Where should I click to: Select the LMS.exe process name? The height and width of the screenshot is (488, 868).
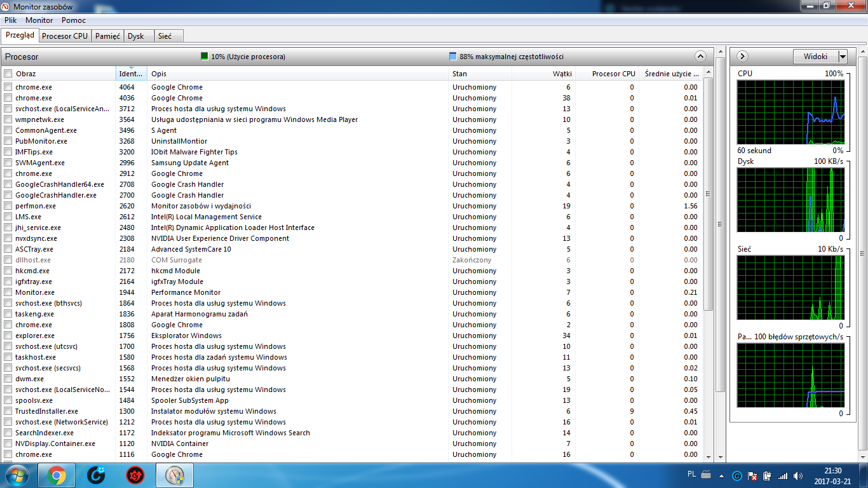(28, 217)
